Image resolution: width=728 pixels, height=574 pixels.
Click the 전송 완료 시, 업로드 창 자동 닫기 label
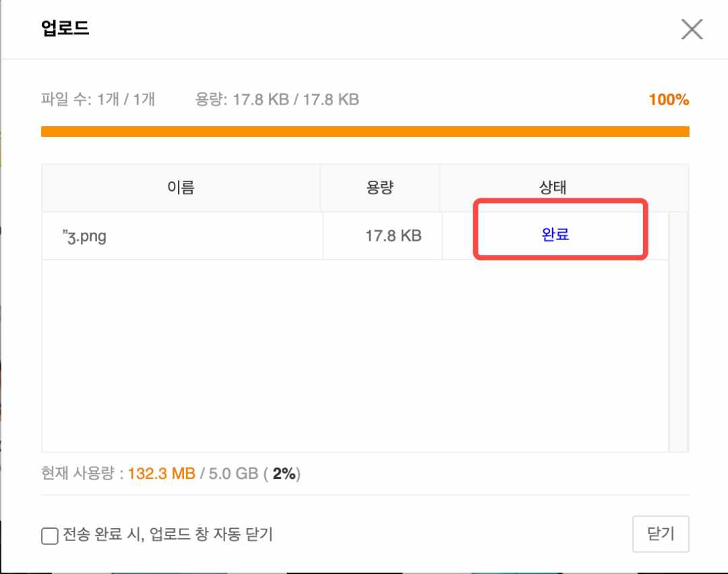(x=168, y=534)
